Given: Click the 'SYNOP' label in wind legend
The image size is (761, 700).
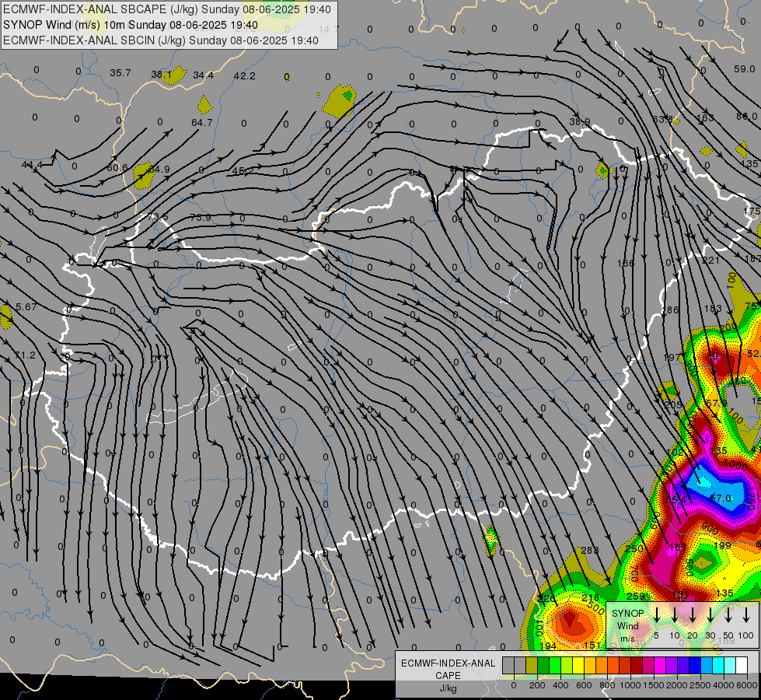Looking at the screenshot, I should coord(627,614).
